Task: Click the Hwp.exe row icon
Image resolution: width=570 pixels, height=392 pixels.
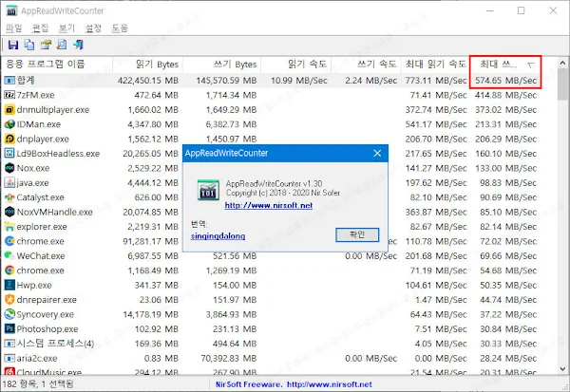Action: point(9,285)
